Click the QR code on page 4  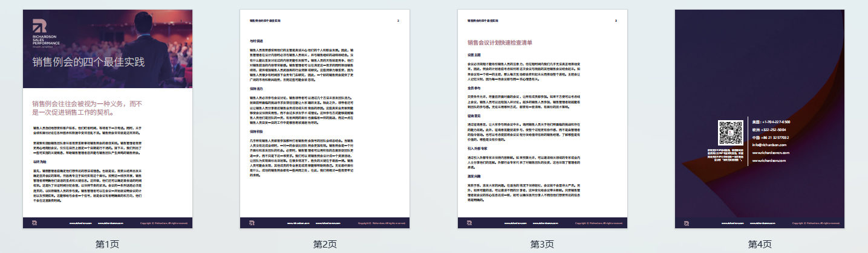click(x=729, y=133)
